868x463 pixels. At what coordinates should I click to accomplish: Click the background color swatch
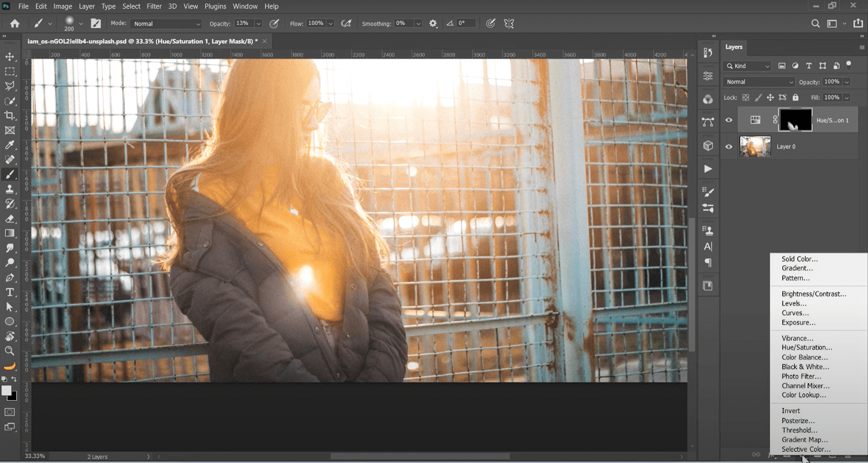pyautogui.click(x=14, y=397)
